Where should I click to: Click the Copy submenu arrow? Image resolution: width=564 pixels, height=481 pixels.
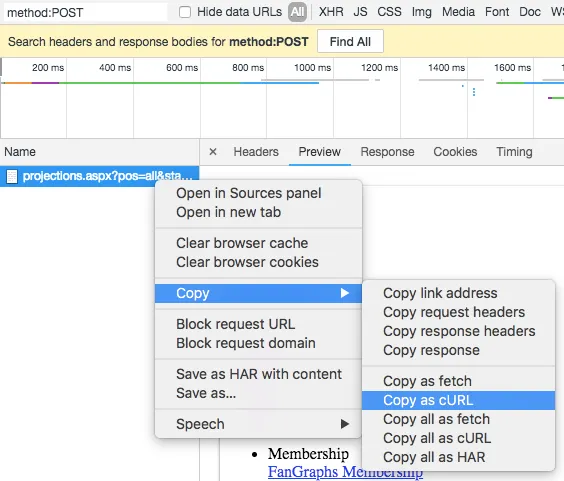point(345,293)
